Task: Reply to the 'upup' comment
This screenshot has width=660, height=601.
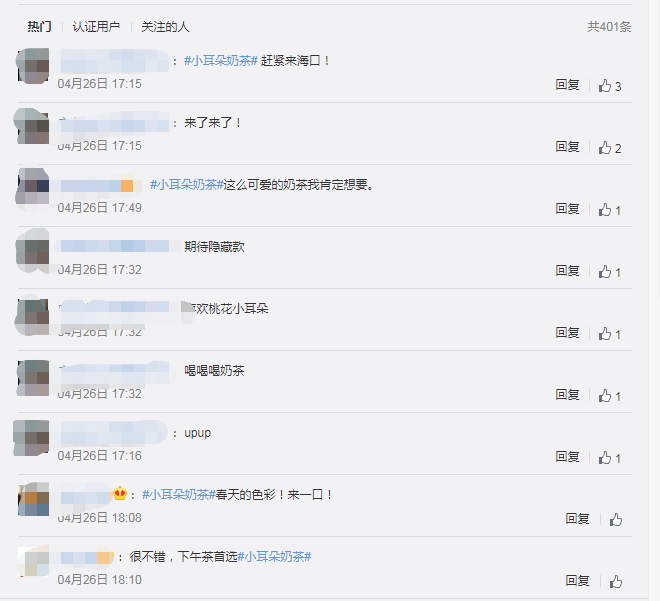Action: click(567, 457)
